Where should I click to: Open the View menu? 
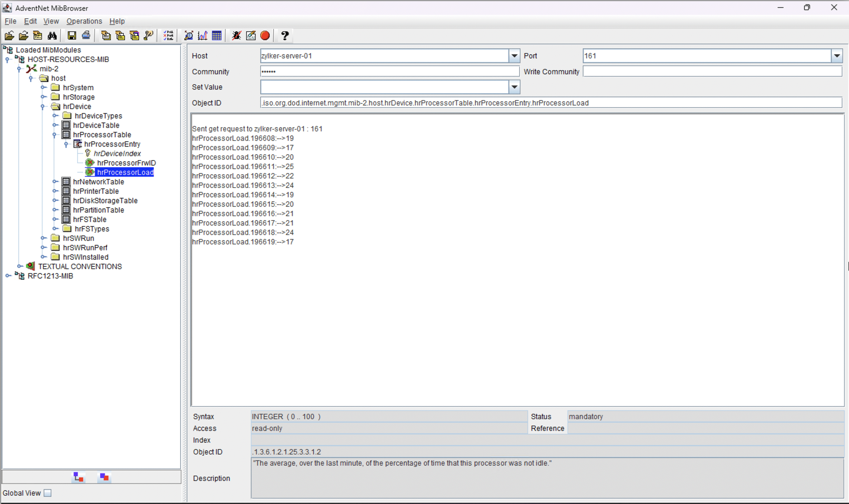[x=51, y=21]
